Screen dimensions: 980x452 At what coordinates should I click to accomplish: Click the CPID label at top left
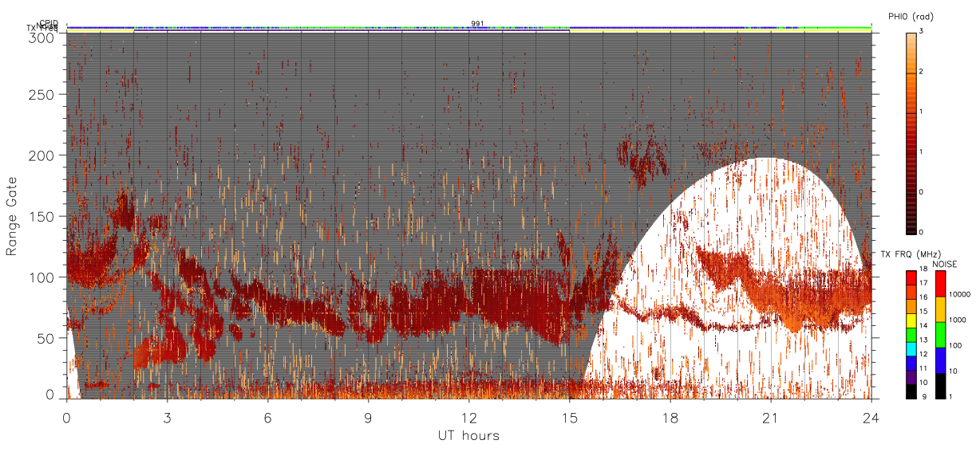click(49, 23)
